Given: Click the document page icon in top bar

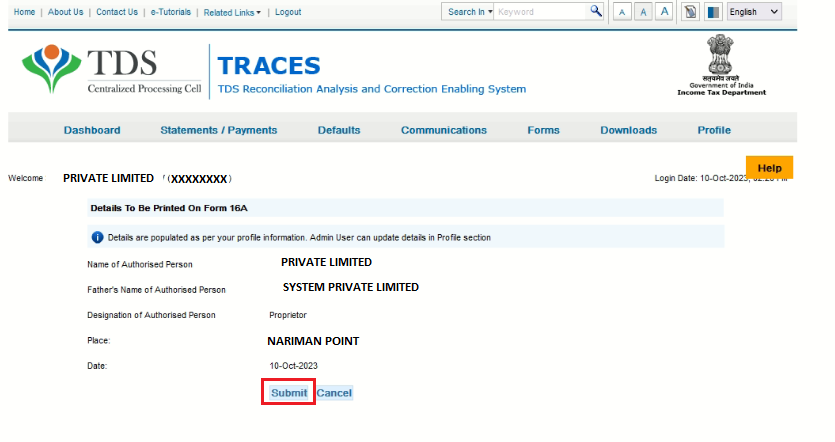Looking at the screenshot, I should pyautogui.click(x=691, y=12).
